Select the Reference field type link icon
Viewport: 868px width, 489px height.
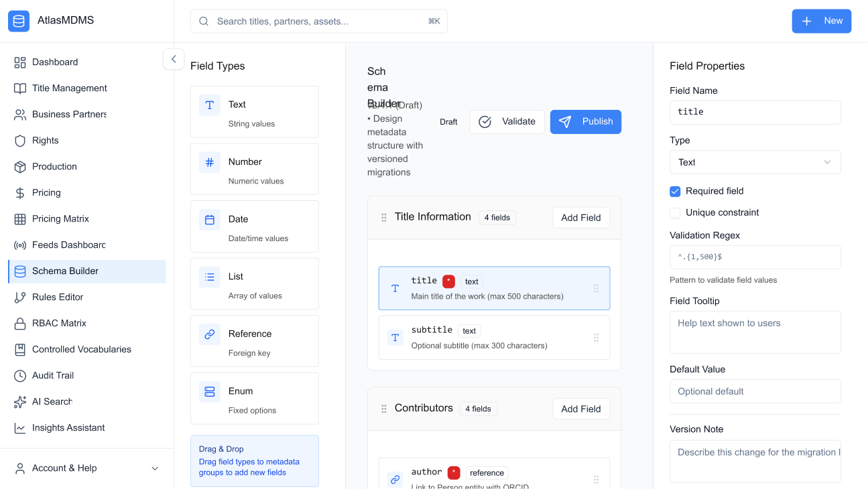(x=209, y=334)
